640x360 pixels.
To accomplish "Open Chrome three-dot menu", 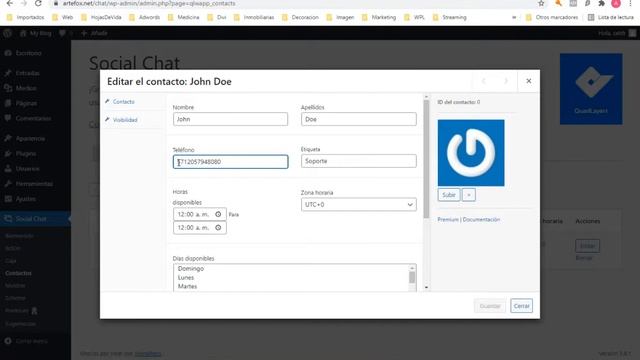I will coord(631,3).
